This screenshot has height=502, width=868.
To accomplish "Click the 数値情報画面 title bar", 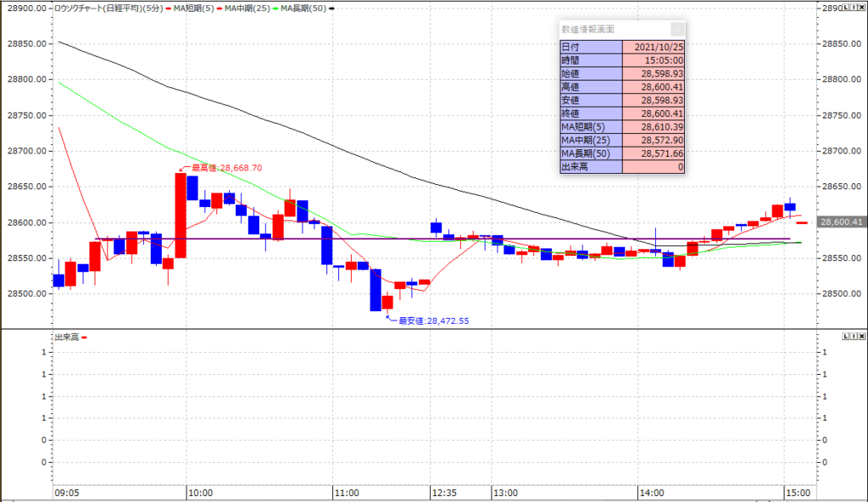I will pyautogui.click(x=610, y=28).
